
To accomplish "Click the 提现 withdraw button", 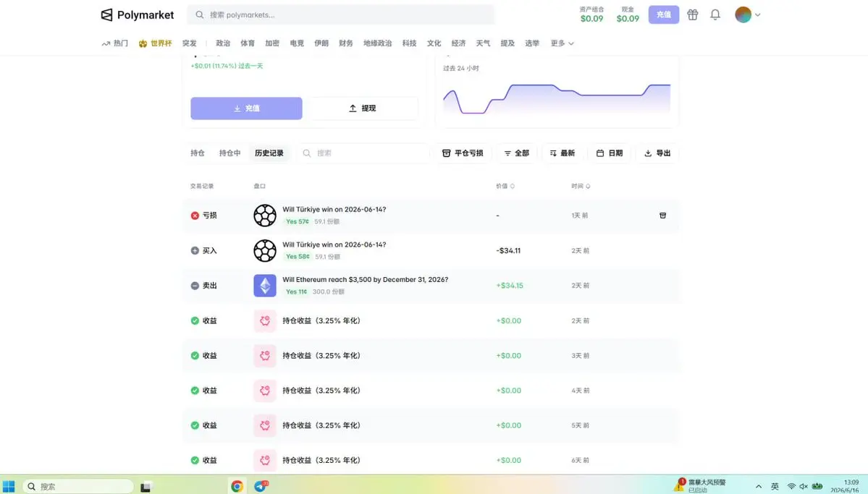I will (363, 108).
